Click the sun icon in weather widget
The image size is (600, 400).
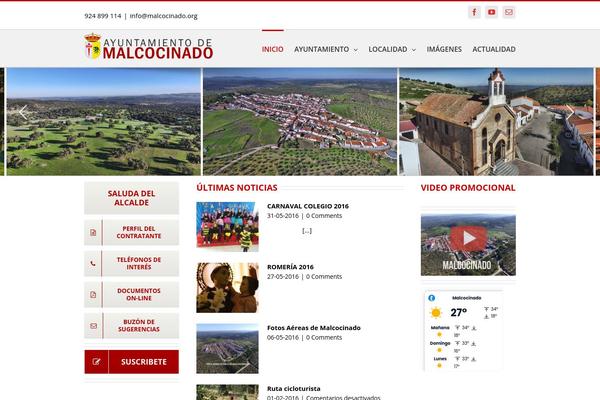tap(436, 313)
